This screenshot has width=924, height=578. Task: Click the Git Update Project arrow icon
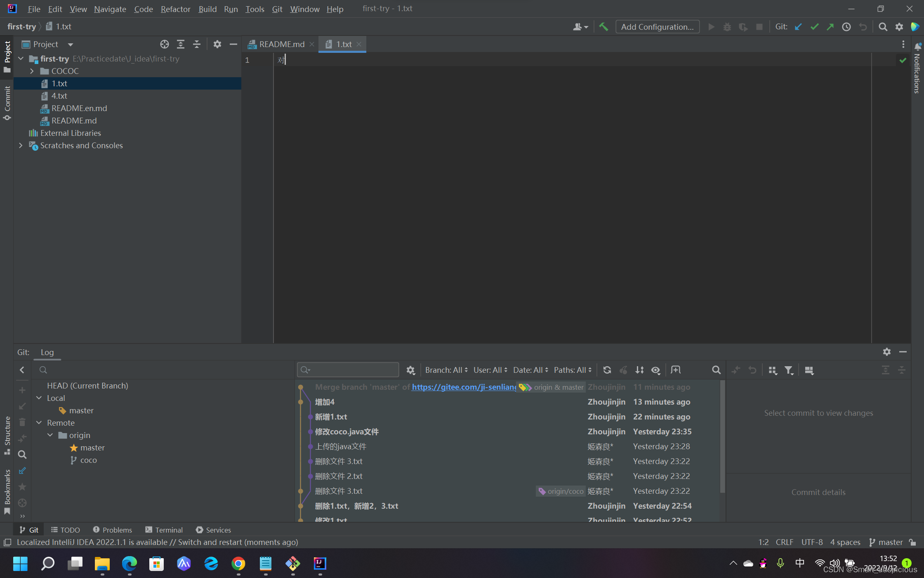pos(798,27)
